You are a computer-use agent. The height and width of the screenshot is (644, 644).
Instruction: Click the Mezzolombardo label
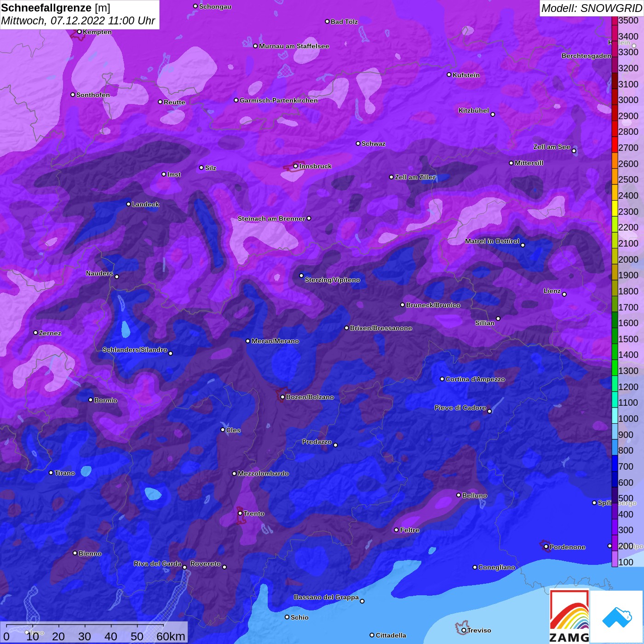263,473
